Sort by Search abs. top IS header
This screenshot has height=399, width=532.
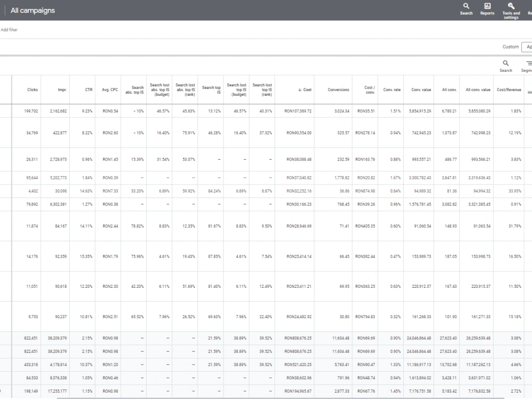point(135,89)
